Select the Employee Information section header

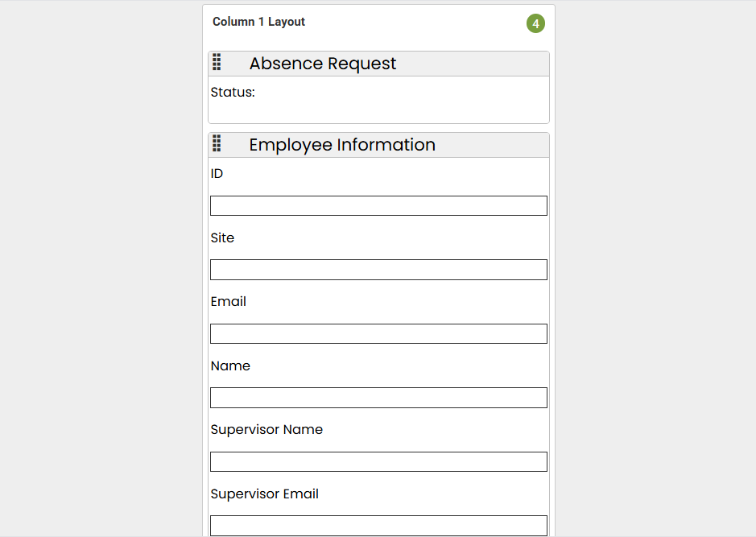click(x=341, y=145)
